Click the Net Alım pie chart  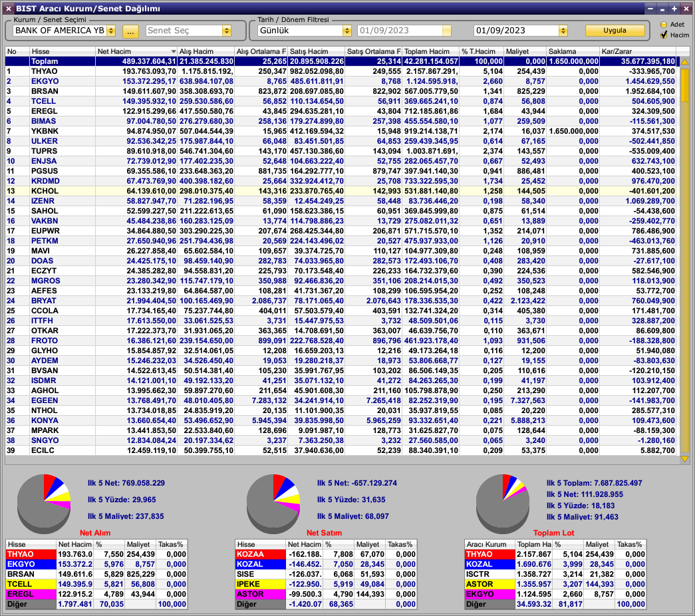44,504
